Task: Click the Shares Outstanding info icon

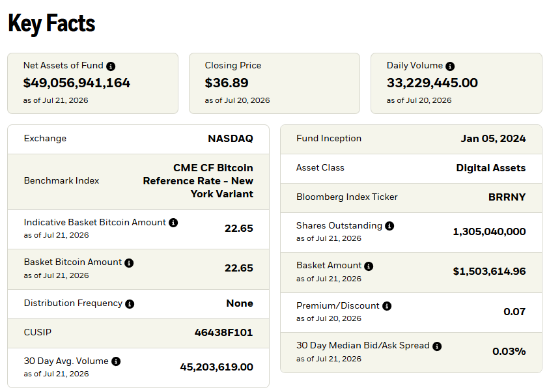Action: click(x=389, y=226)
